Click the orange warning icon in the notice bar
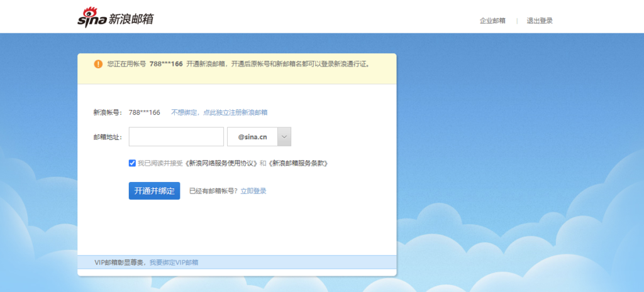Image resolution: width=644 pixels, height=292 pixels. [x=98, y=64]
